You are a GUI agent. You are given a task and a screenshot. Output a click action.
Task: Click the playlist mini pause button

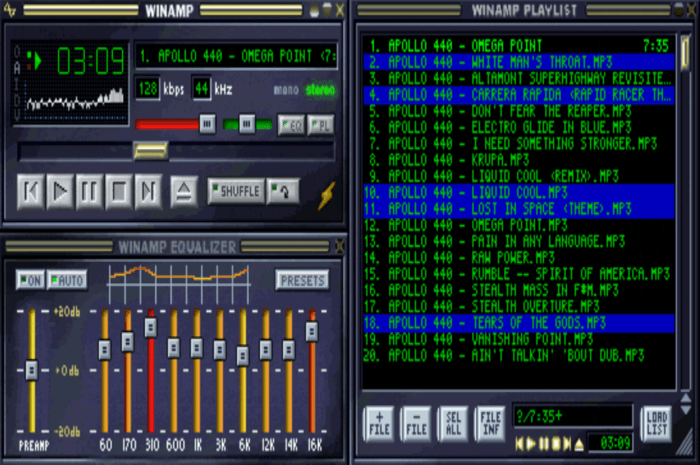click(x=543, y=444)
